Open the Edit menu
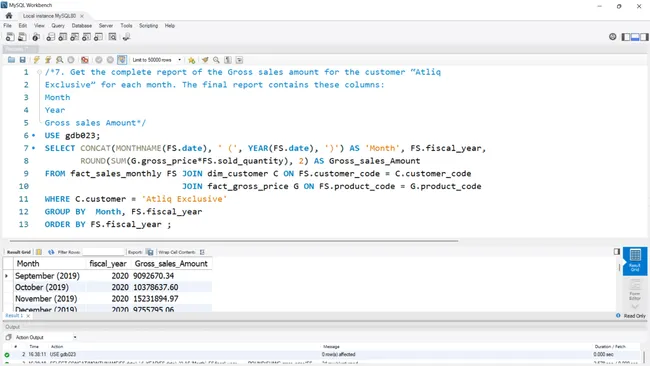This screenshot has width=650, height=366. coord(23,26)
